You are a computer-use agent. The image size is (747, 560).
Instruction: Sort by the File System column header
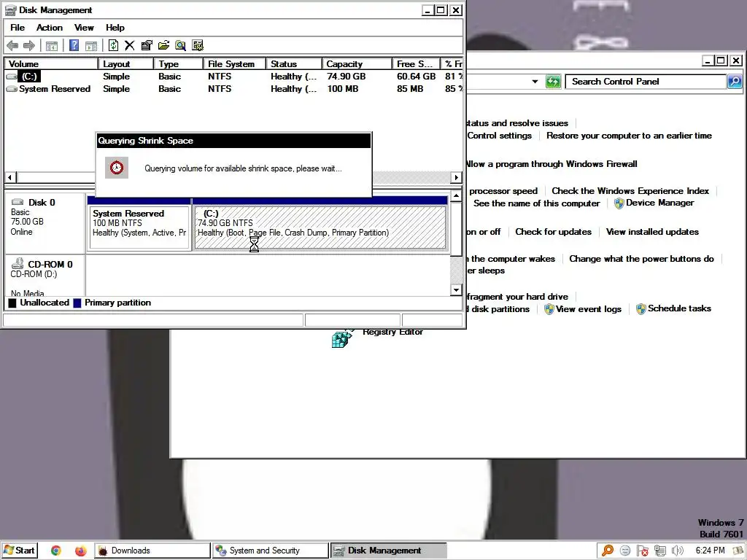[x=235, y=64]
